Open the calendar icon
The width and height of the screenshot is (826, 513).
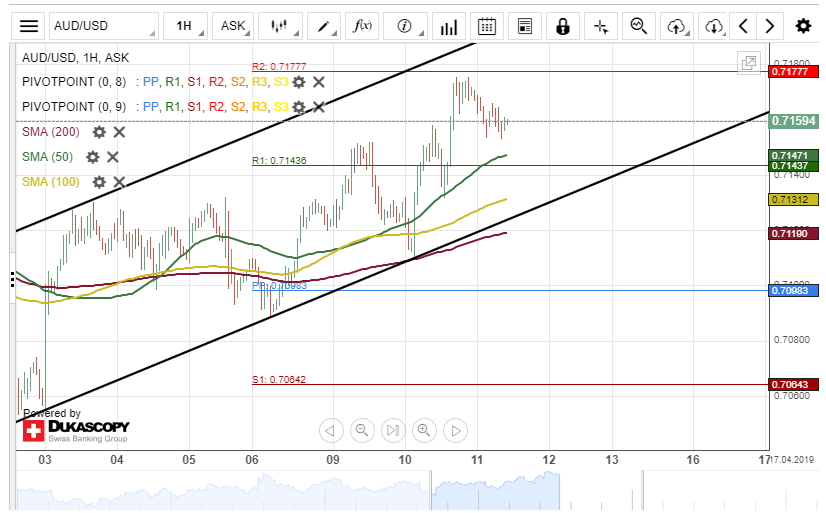(x=487, y=26)
